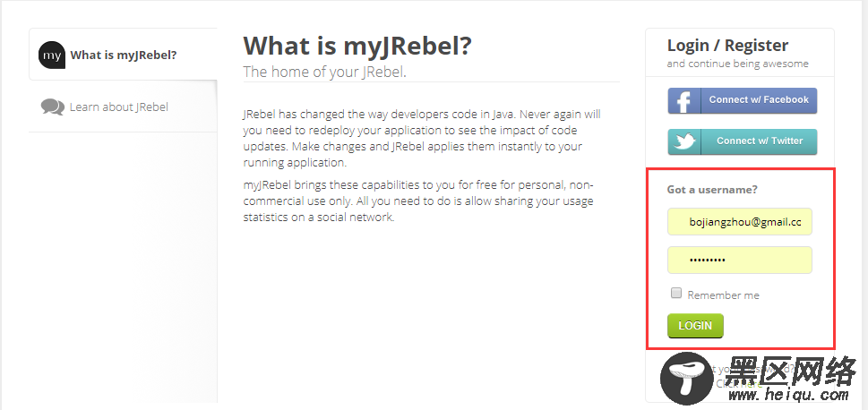Screen dimensions: 868x410
Task: Open the 'Learn about JRebel' sidebar tab
Action: 123,107
